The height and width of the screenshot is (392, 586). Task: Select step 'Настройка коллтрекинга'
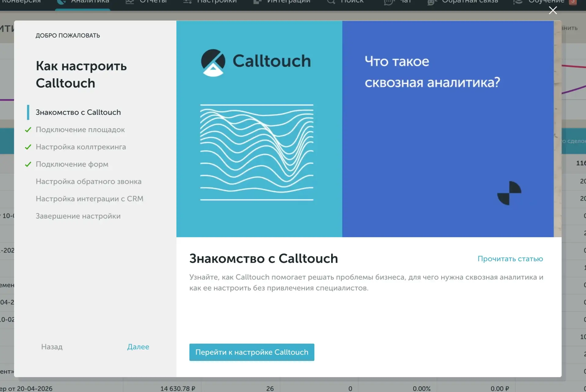81,147
